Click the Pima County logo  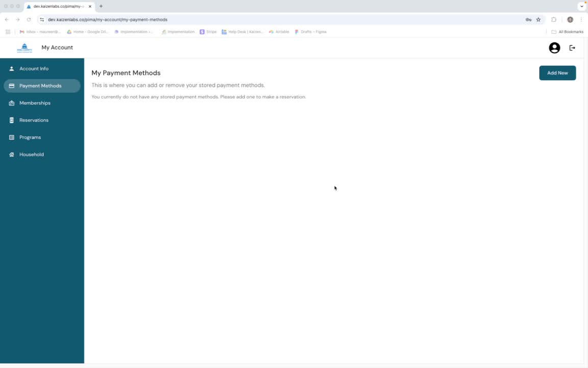24,48
